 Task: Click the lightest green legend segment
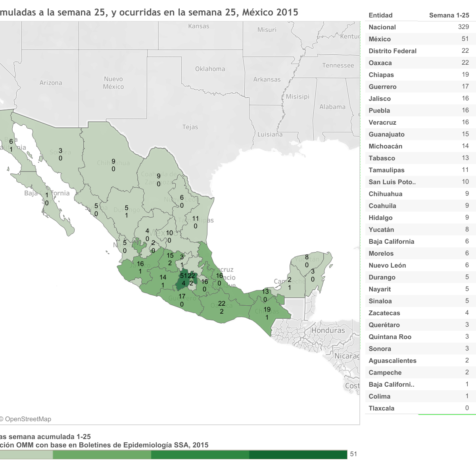point(26,455)
